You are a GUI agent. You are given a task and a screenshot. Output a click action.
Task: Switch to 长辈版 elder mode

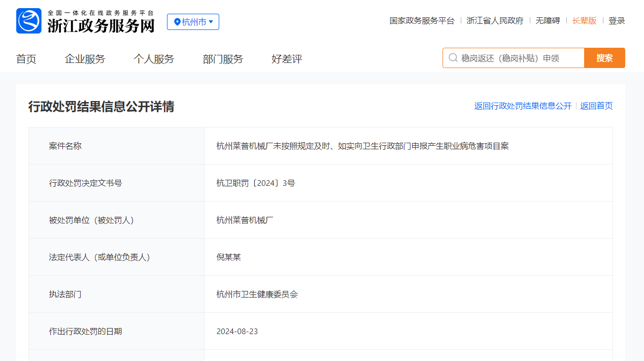coord(584,21)
